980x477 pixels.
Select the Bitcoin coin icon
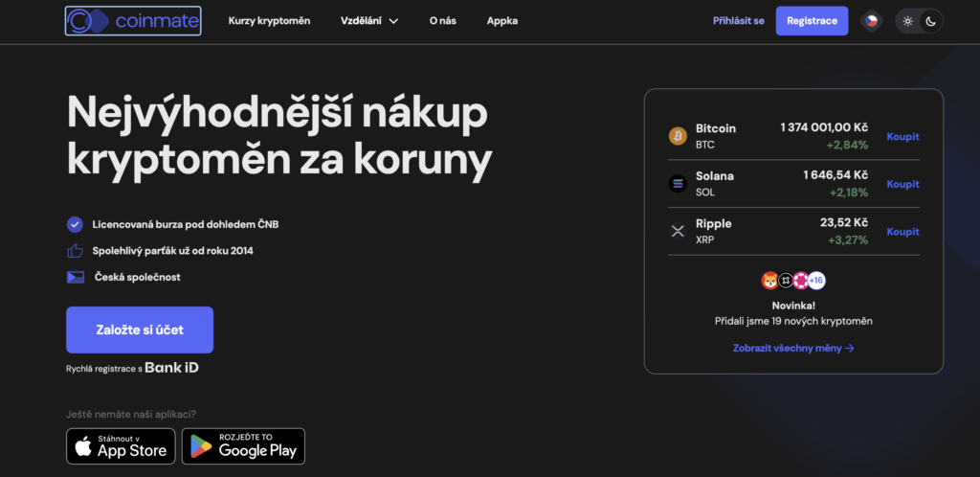[678, 136]
